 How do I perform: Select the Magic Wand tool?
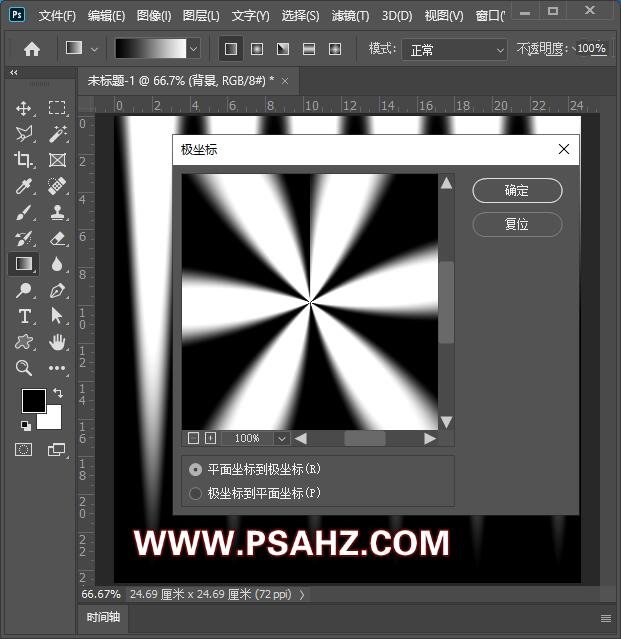57,134
